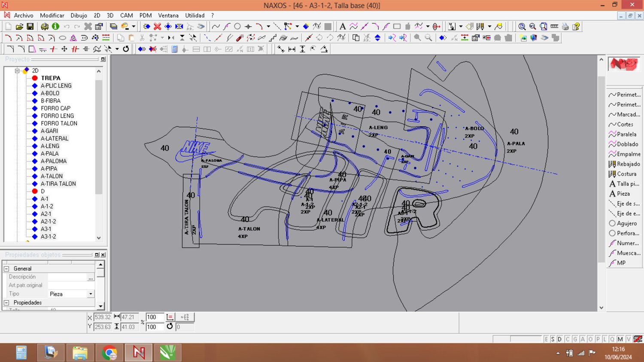644x362 pixels.
Task: Select Doblado line type
Action: click(625, 144)
